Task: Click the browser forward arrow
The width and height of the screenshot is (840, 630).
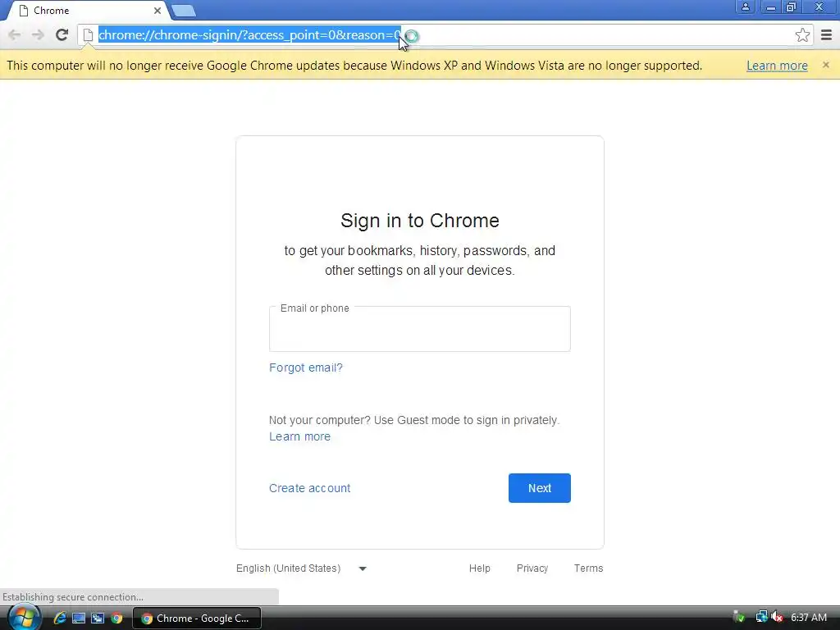Action: [38, 34]
